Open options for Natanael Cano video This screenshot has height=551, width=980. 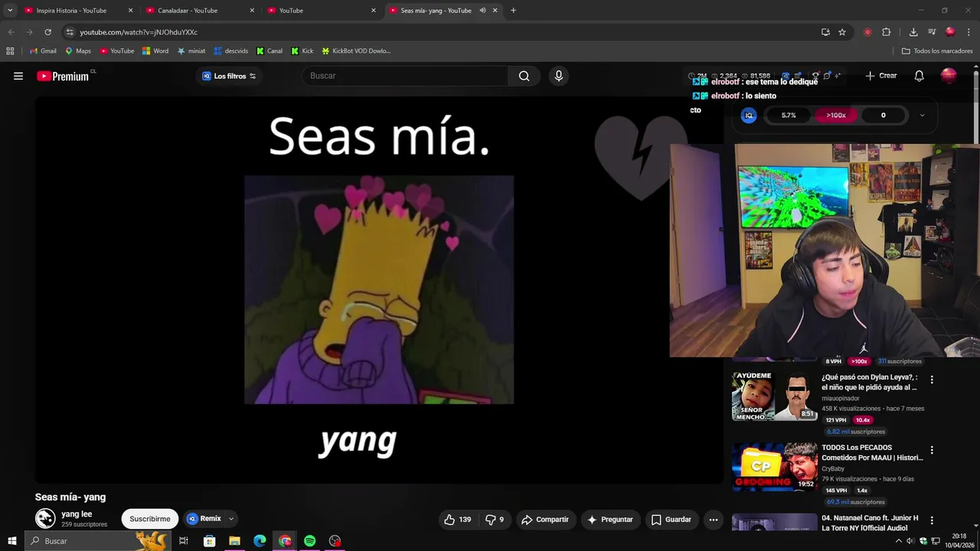[x=932, y=520]
